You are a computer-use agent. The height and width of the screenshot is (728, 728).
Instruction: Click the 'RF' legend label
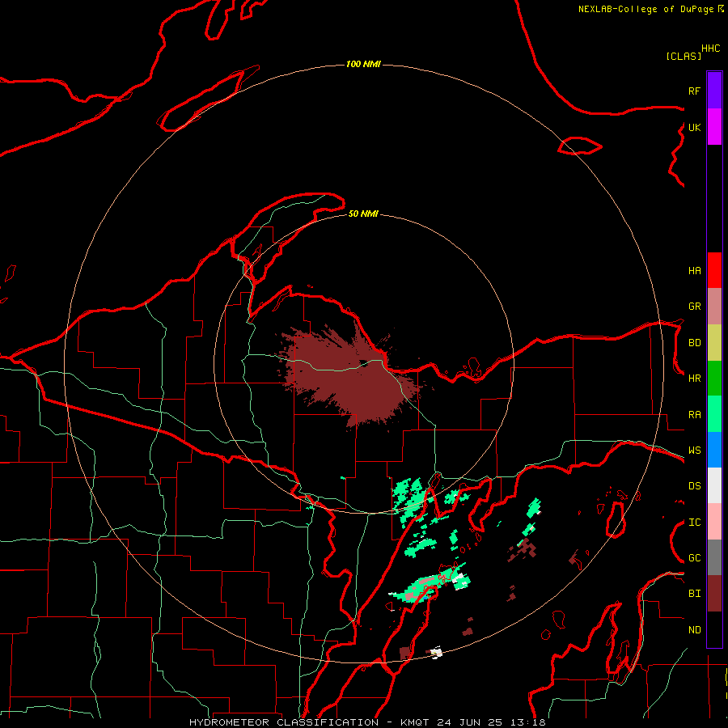pos(694,91)
